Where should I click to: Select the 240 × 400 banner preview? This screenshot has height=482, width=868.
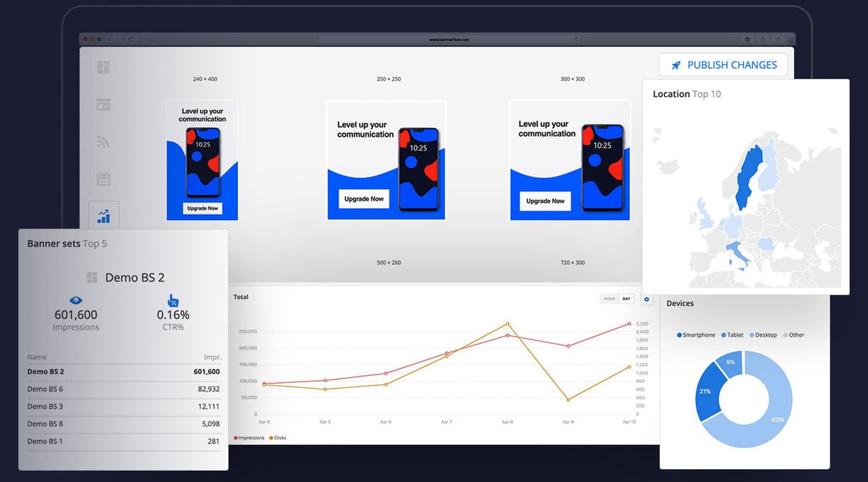point(203,160)
